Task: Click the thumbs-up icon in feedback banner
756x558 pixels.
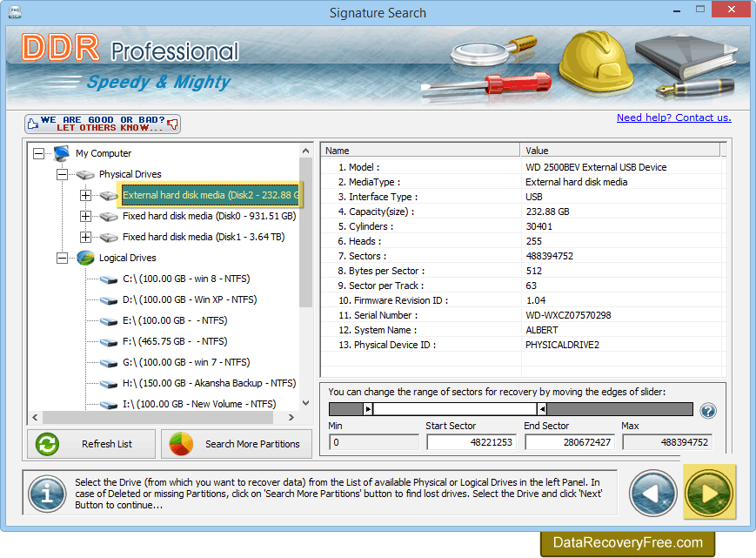Action: tap(33, 124)
